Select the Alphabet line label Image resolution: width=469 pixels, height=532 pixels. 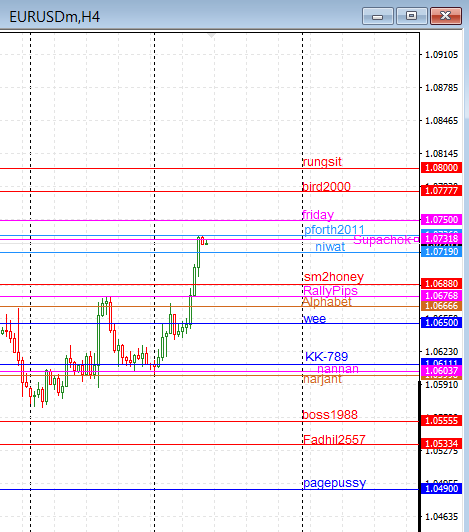[x=327, y=302]
